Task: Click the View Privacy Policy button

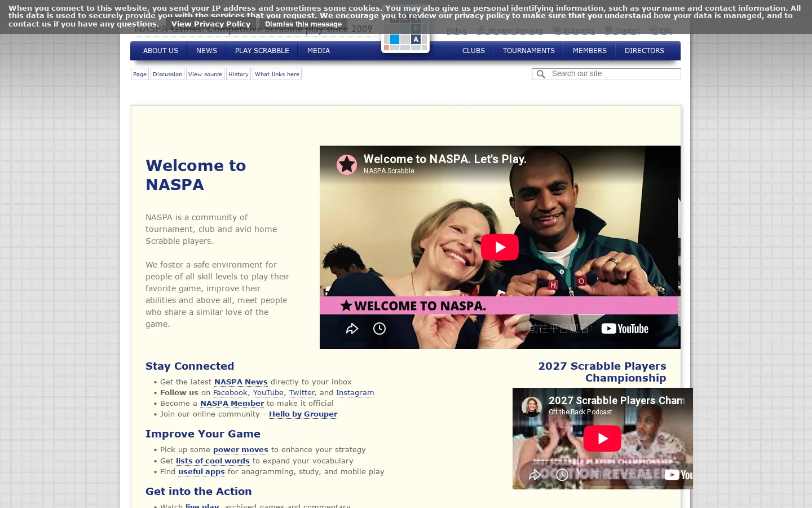Action: click(211, 24)
